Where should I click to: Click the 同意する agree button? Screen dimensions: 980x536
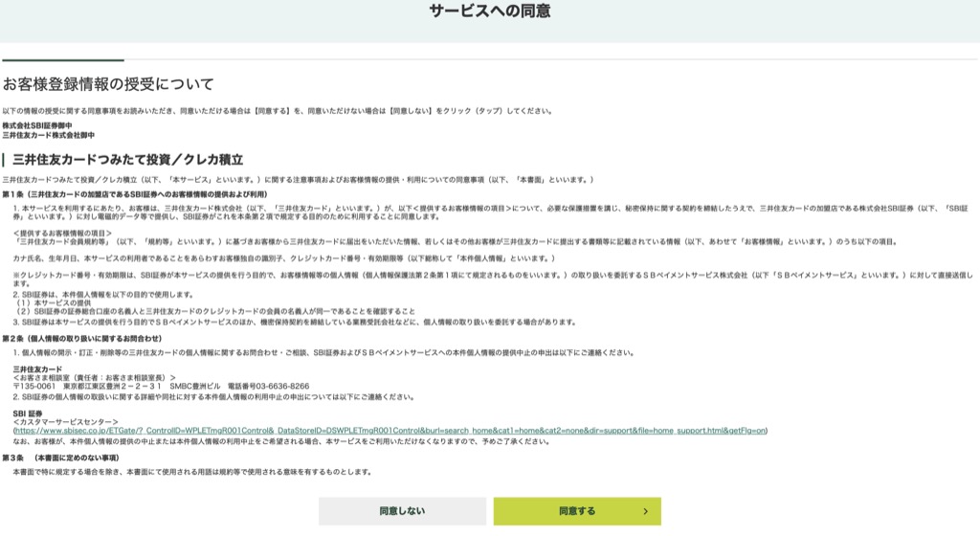pyautogui.click(x=577, y=511)
